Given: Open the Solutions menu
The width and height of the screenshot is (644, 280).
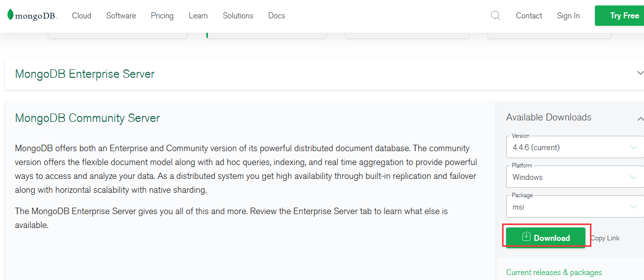Looking at the screenshot, I should coord(238,16).
